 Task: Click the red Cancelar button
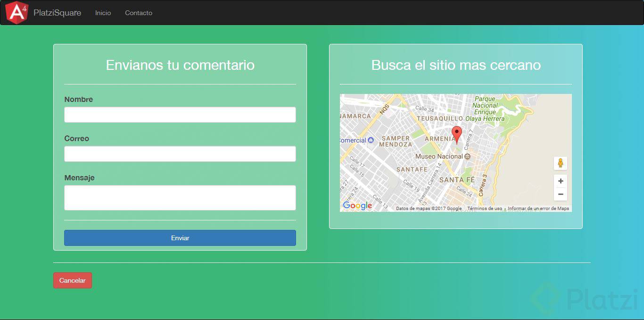tap(73, 280)
